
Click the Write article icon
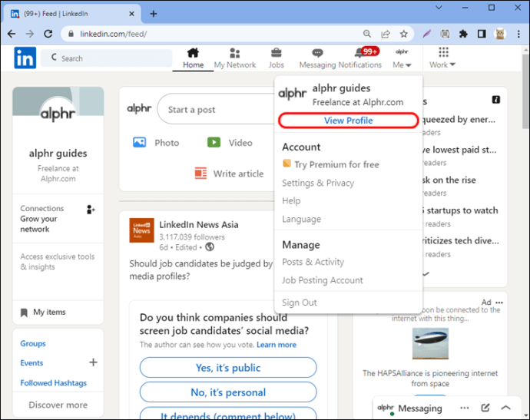(200, 173)
